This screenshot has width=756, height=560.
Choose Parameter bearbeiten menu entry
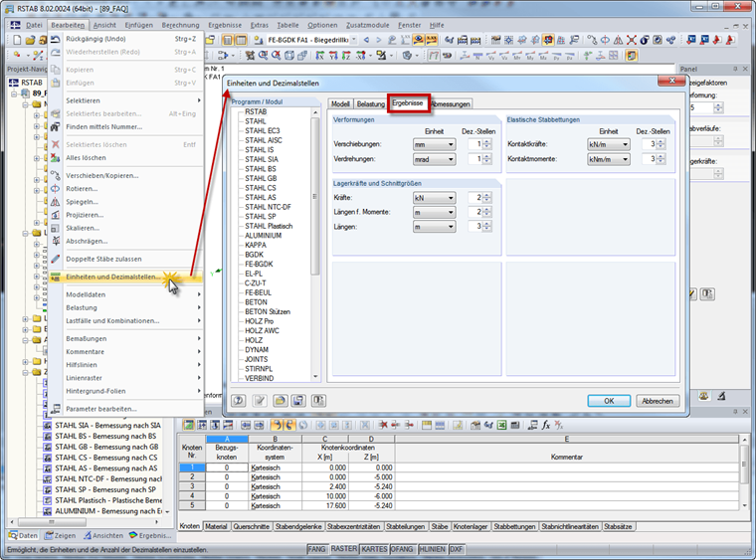(125, 409)
